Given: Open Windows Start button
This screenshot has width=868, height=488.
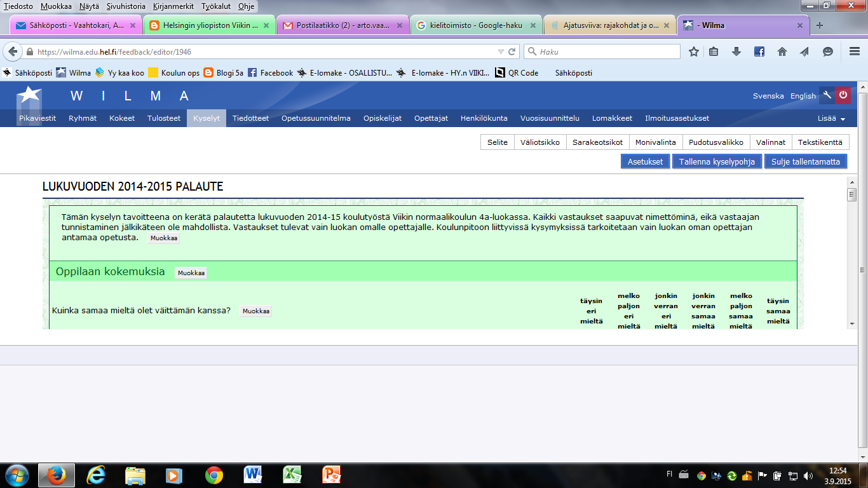Looking at the screenshot, I should [x=17, y=475].
